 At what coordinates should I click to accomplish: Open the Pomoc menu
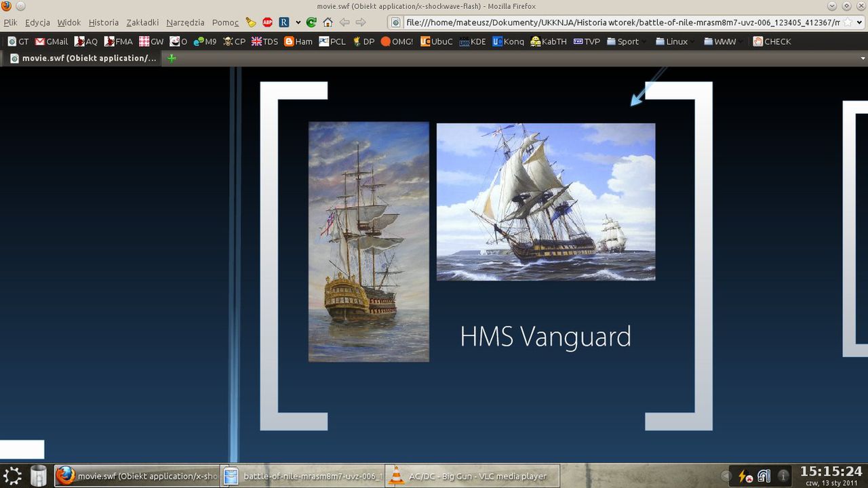tap(225, 22)
